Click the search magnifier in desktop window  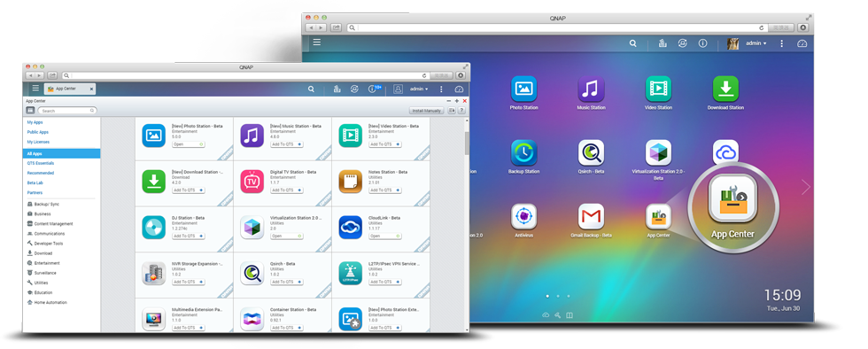pyautogui.click(x=632, y=43)
